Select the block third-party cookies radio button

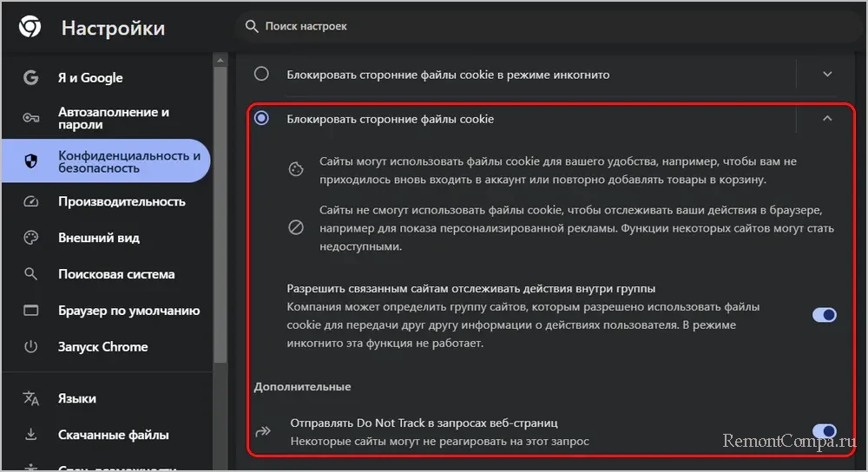261,119
